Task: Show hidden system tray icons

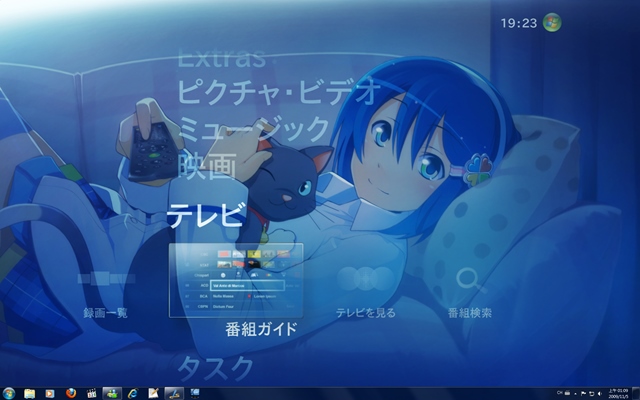Action: pos(576,394)
